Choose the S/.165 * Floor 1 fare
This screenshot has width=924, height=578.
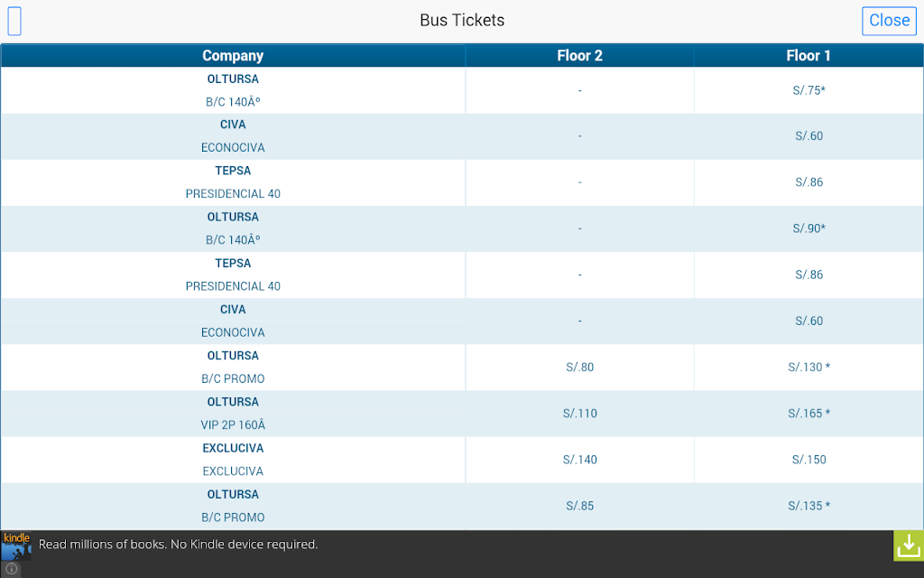pyautogui.click(x=808, y=414)
